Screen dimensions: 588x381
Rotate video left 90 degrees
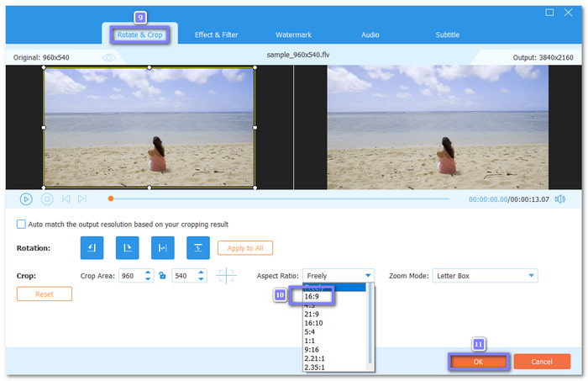pyautogui.click(x=92, y=248)
